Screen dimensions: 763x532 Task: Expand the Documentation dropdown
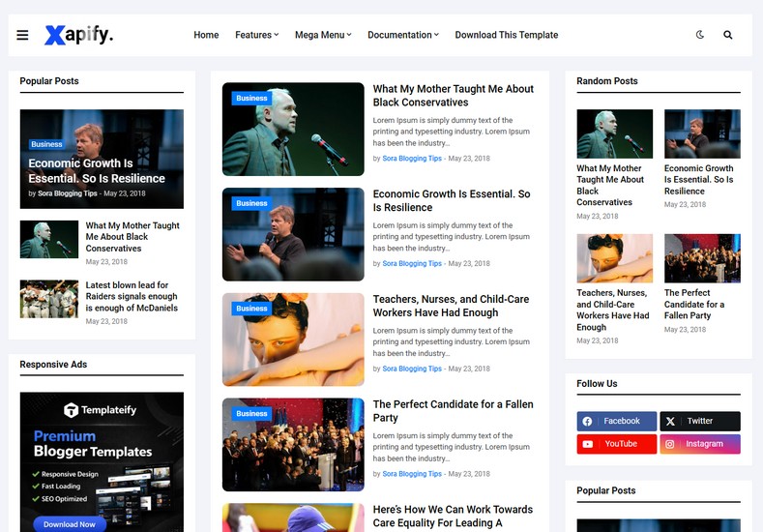[402, 35]
